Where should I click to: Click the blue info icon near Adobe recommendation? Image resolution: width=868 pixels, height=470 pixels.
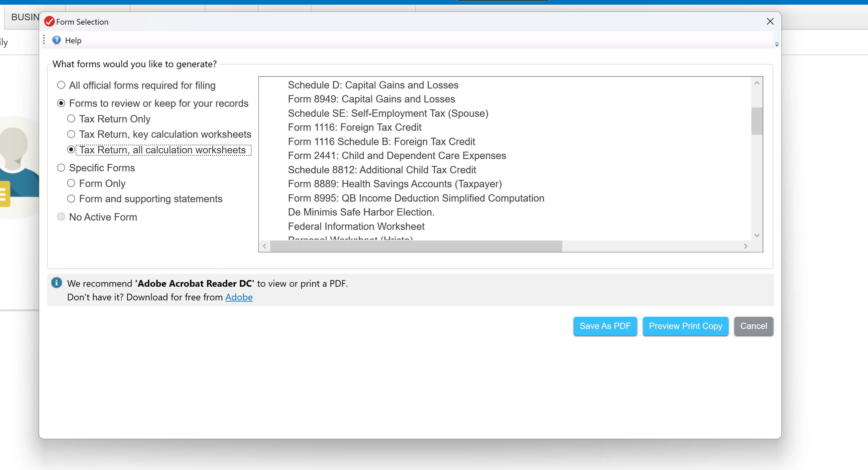(x=56, y=282)
